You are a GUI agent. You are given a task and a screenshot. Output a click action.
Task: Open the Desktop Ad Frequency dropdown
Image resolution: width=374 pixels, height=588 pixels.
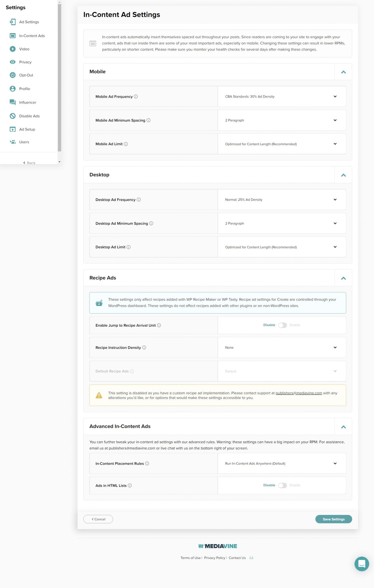282,200
